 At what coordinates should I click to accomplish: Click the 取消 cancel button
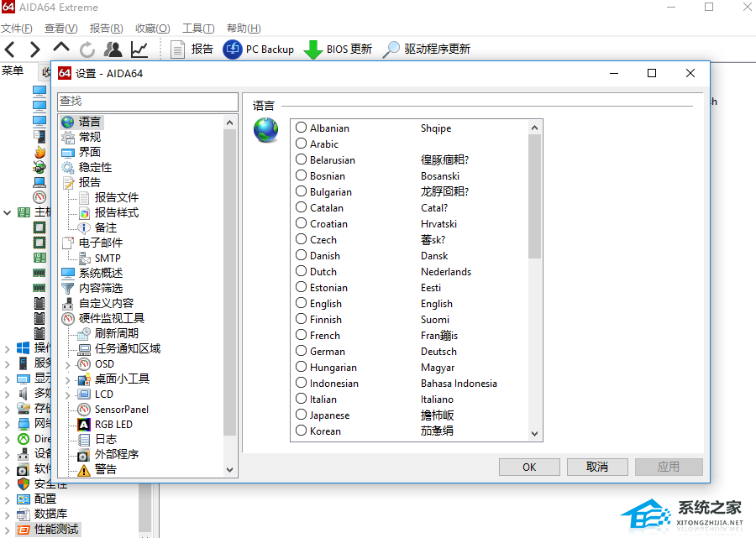pos(597,467)
